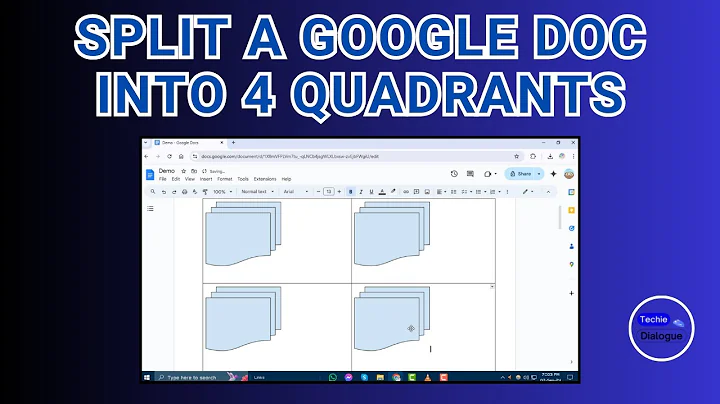Decrease font size with minus button
Viewport: 720px width, 404px height.
click(x=318, y=191)
